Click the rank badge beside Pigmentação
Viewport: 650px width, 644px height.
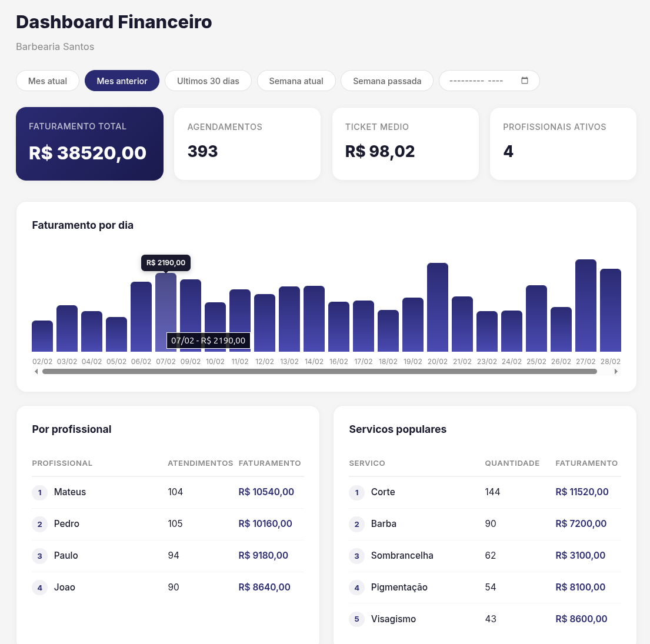point(356,588)
